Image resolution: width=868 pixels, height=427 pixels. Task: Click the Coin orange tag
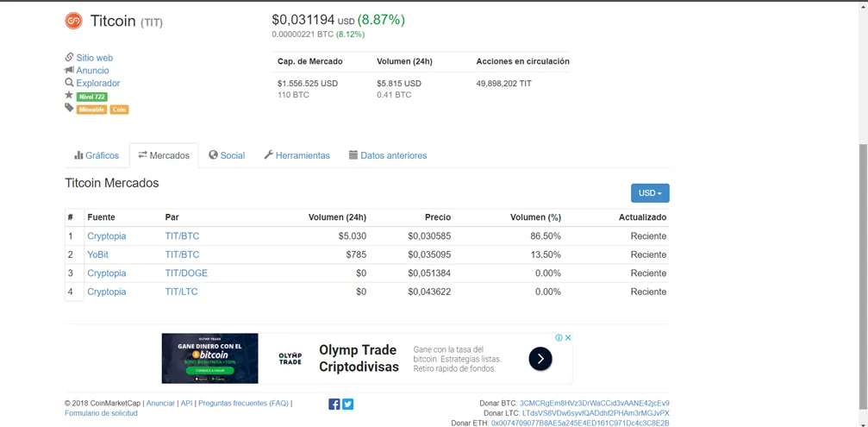pyautogui.click(x=119, y=110)
